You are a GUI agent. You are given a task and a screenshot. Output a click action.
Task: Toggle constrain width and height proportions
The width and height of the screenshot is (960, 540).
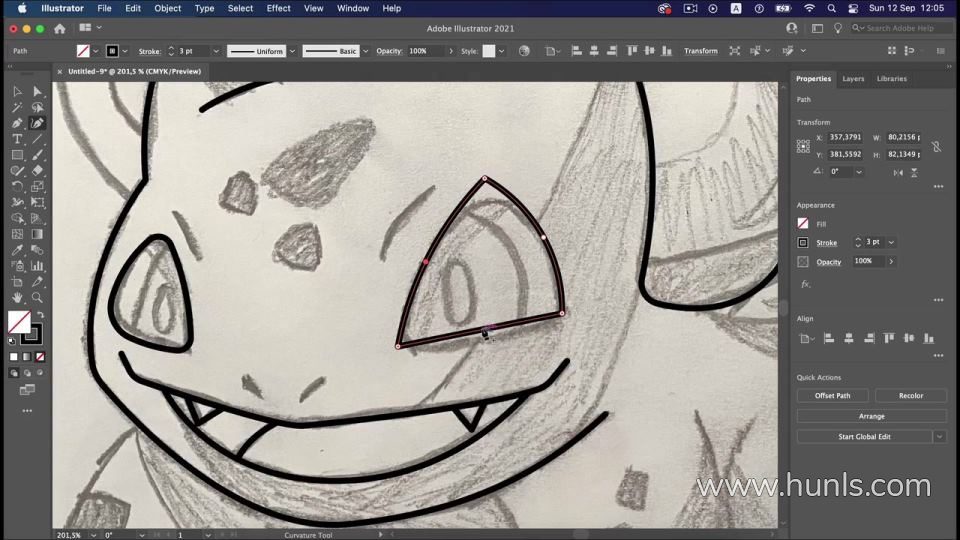[936, 146]
